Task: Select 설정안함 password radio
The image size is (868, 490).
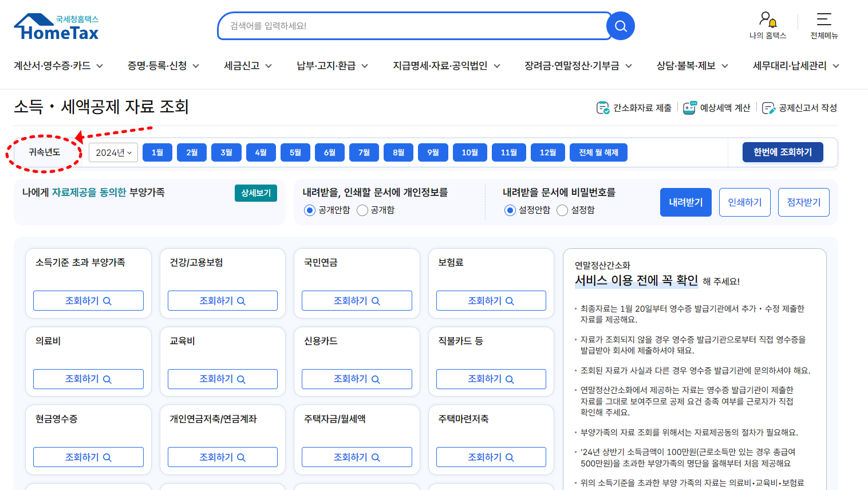Action: click(x=510, y=210)
